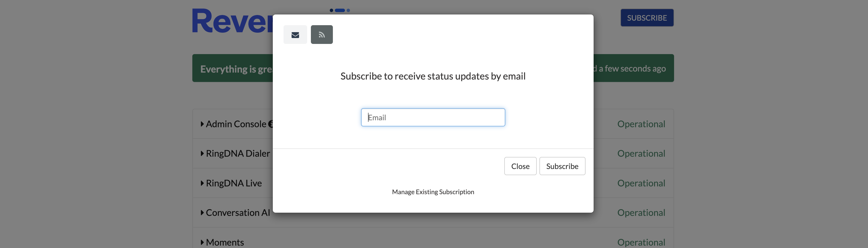Viewport: 868px width, 248px height.
Task: Open the Manage Existing Subscription link
Action: coord(433,192)
